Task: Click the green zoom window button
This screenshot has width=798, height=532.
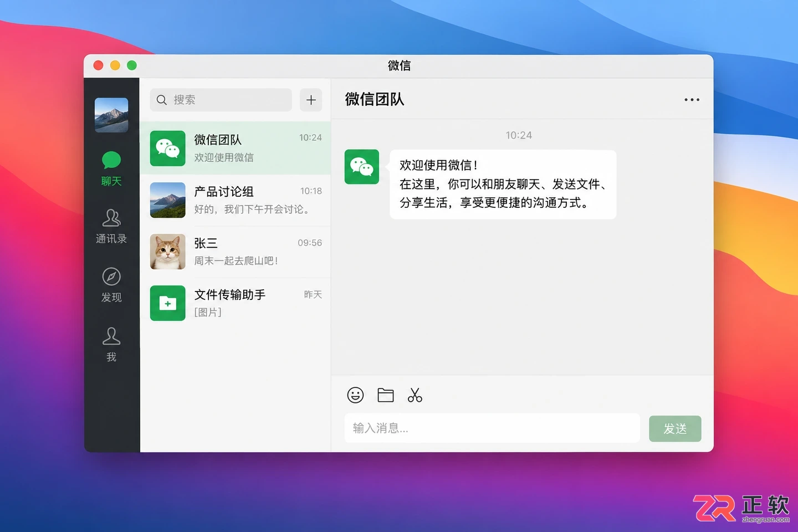Action: [132, 65]
